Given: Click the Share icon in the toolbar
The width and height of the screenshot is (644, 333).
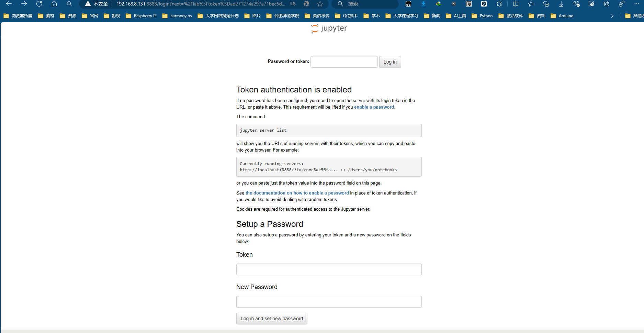Looking at the screenshot, I should coord(606,4).
